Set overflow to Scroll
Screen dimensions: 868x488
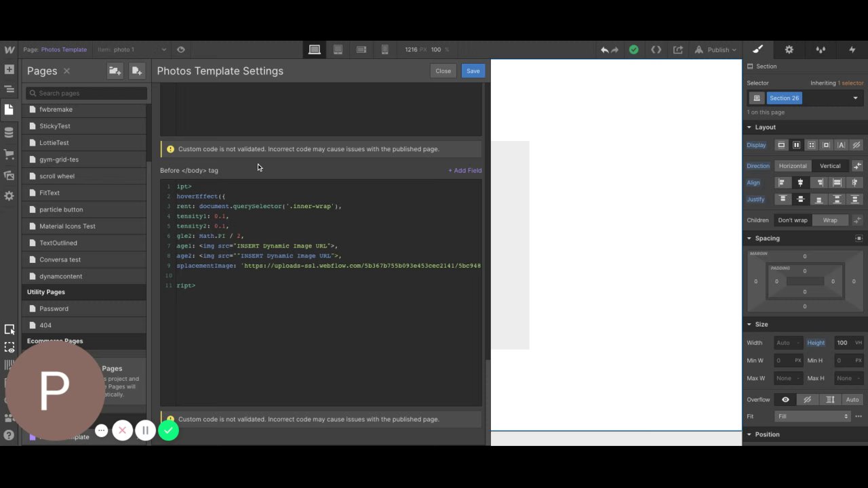(x=830, y=400)
